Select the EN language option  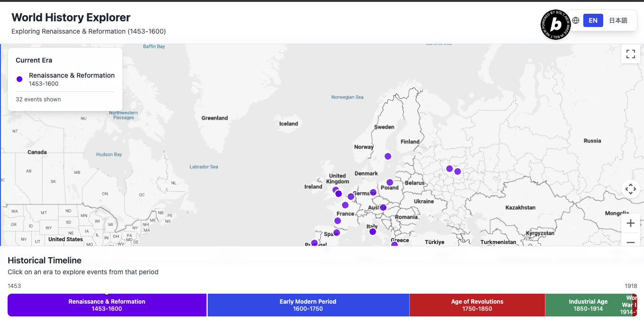[x=593, y=20]
